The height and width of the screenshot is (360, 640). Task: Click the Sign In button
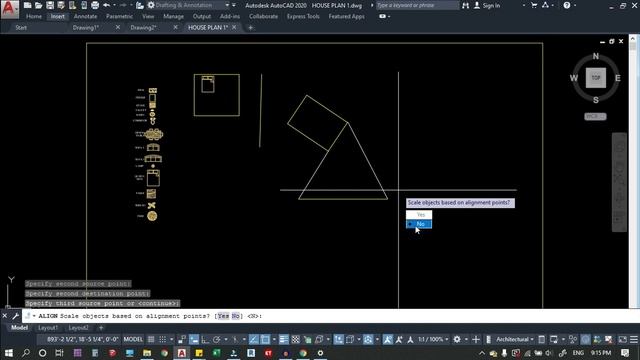(487, 5)
